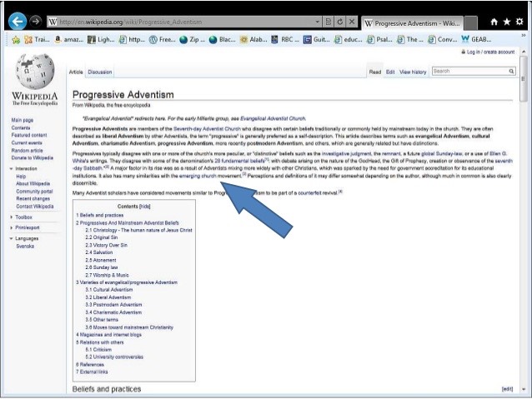Click the compatibility view icon in address bar
The image size is (532, 399).
[328, 22]
